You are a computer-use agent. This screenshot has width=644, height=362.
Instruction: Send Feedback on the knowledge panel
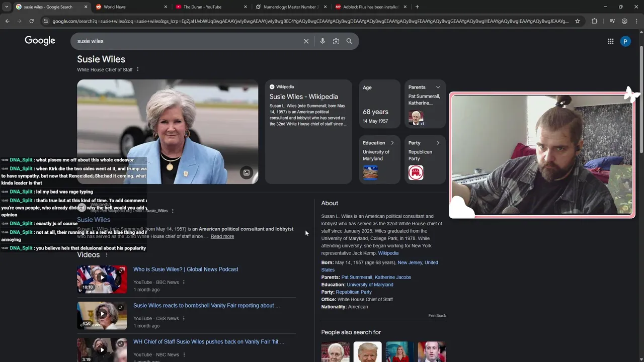coord(437,316)
